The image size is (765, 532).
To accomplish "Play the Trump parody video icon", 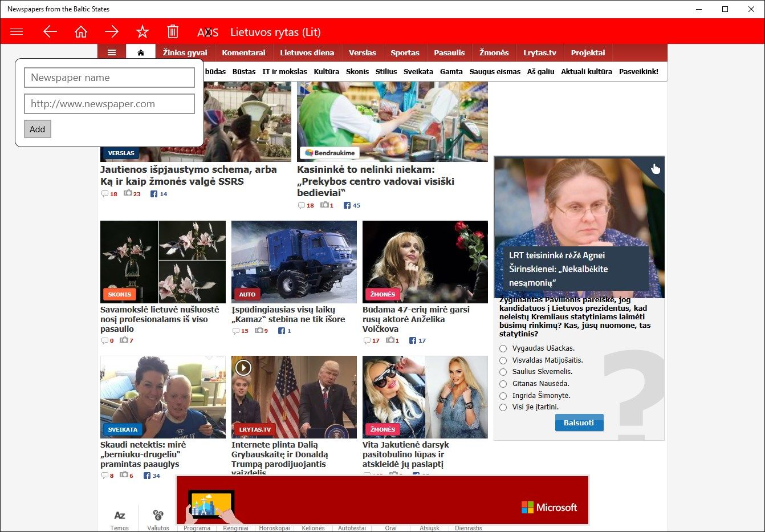I will (243, 368).
